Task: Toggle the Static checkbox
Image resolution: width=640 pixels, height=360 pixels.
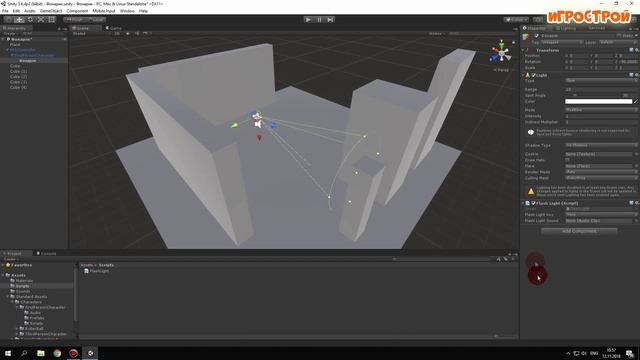Action: [619, 36]
